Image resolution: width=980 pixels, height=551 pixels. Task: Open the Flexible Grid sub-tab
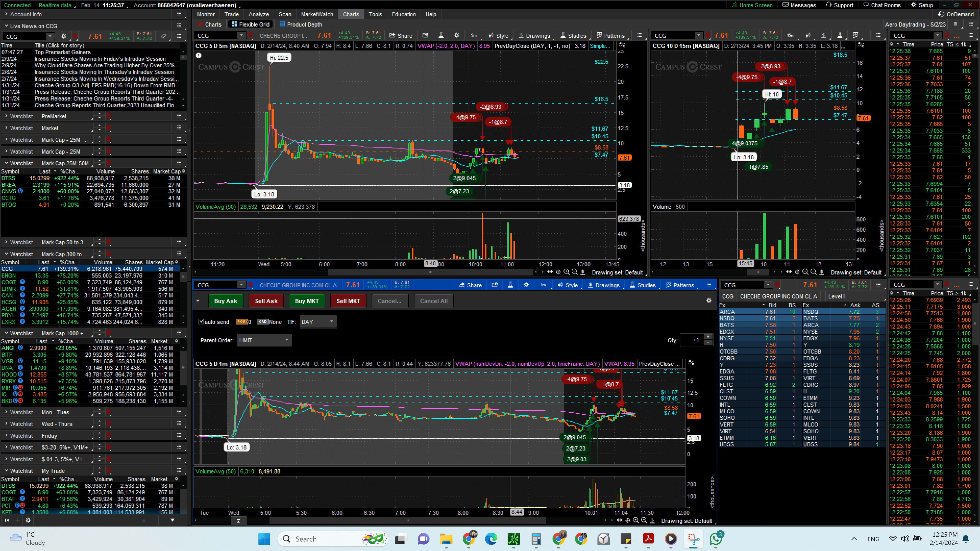point(250,24)
